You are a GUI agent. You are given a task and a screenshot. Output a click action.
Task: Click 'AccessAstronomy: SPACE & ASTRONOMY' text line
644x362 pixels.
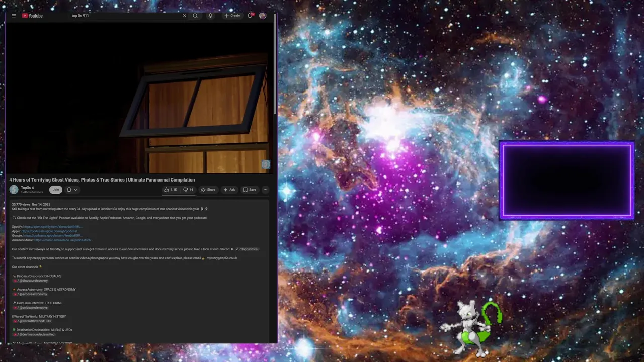(x=44, y=290)
